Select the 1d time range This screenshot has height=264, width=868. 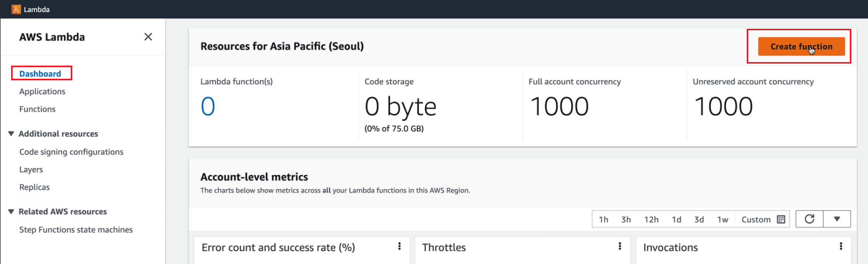tap(677, 220)
